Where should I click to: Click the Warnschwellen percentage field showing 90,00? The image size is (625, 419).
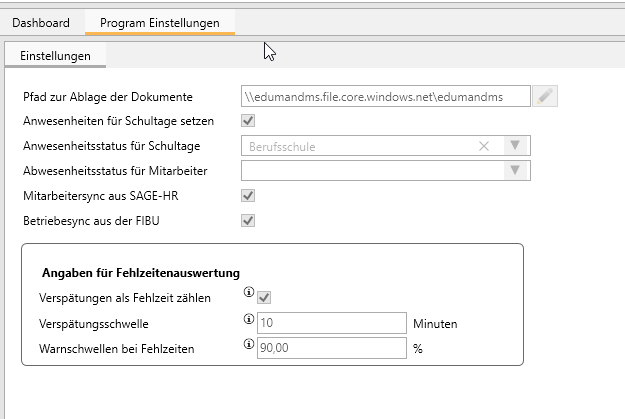[x=332, y=348]
